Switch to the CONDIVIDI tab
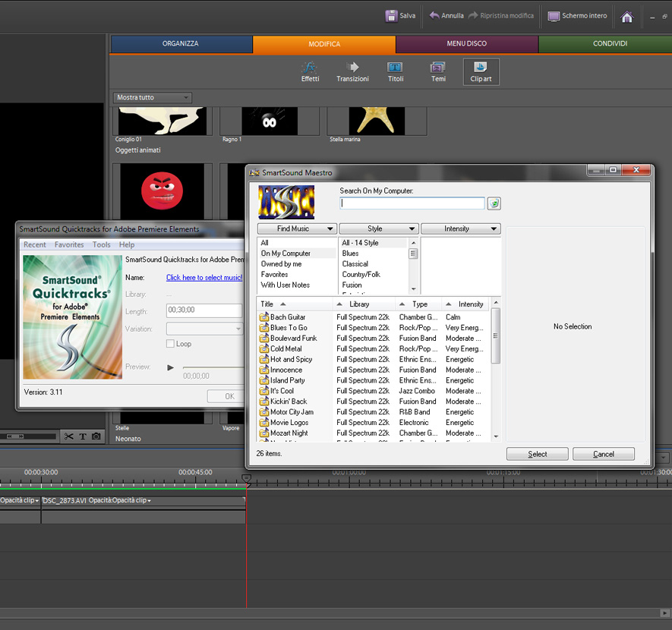 (605, 44)
